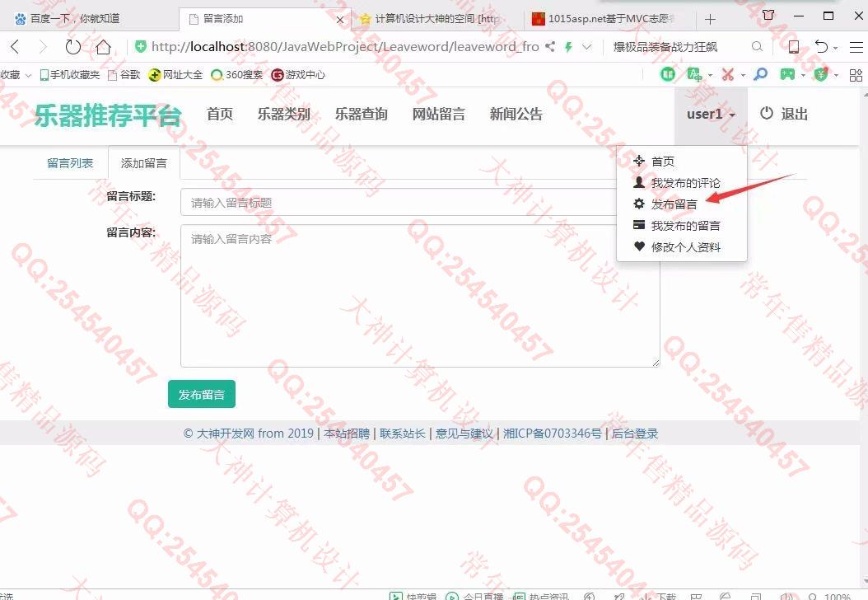Open the 网址大全 bookmark
The image size is (868, 600).
[x=175, y=75]
